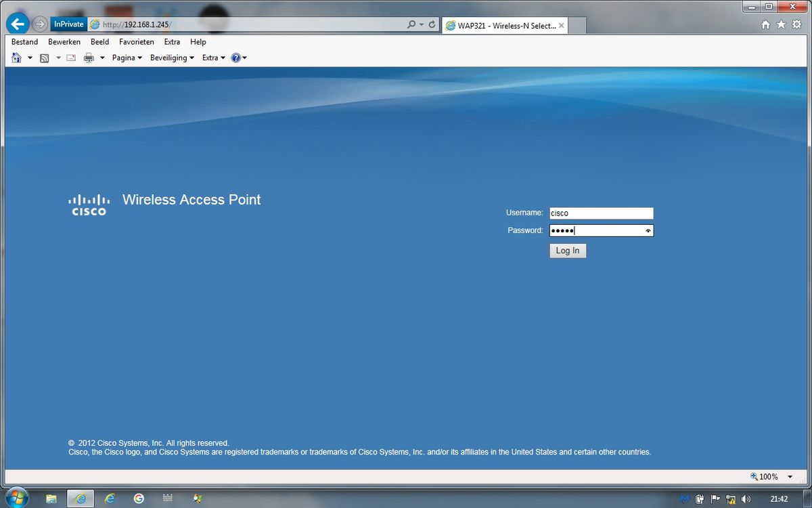Click the Print icon in command bar

tap(89, 58)
